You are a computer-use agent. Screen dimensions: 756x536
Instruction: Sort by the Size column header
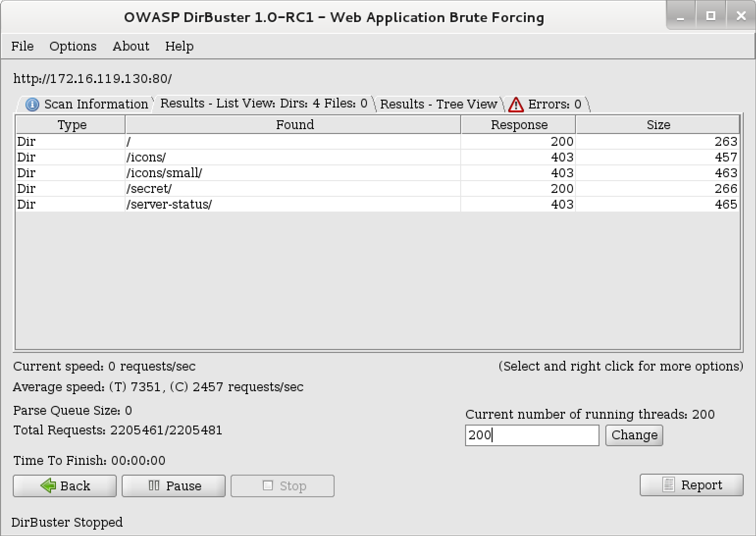658,125
